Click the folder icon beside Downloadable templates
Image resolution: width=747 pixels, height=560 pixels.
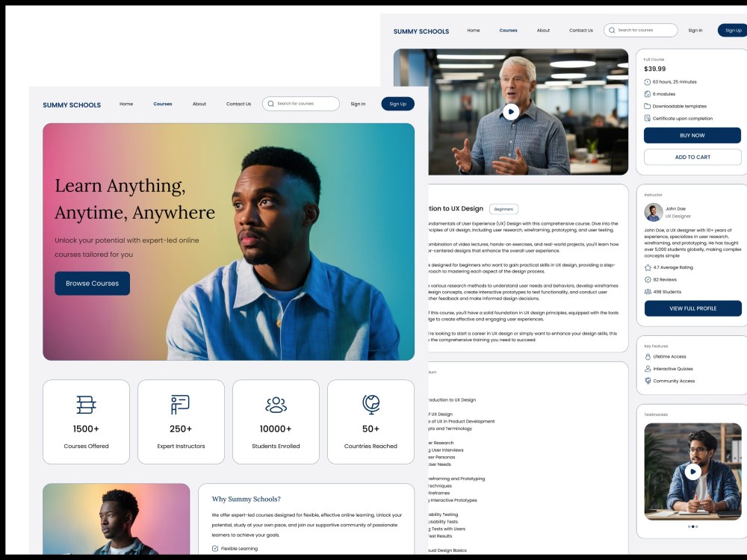pyautogui.click(x=648, y=106)
